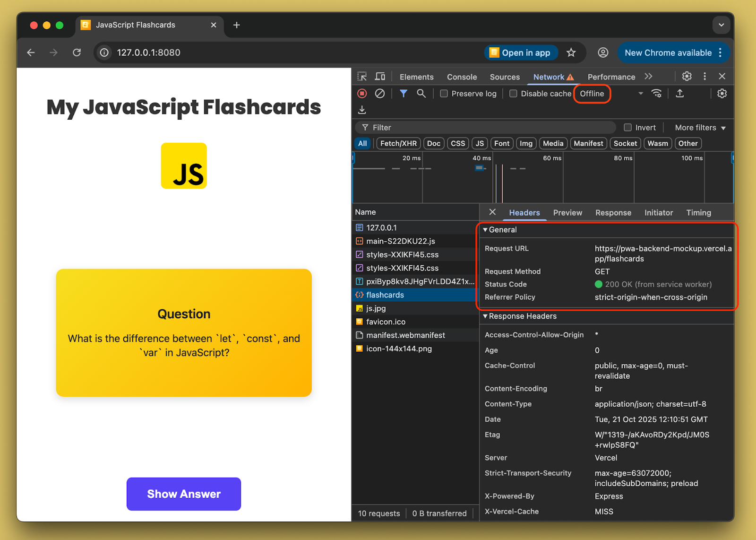The height and width of the screenshot is (540, 756).
Task: Click Open in app button
Action: pyautogui.click(x=521, y=52)
